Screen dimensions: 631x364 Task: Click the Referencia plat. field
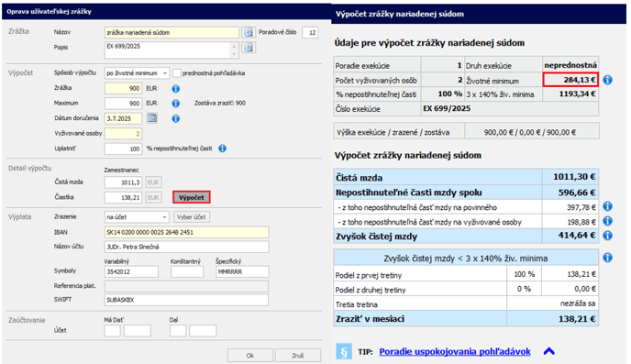[x=187, y=286]
